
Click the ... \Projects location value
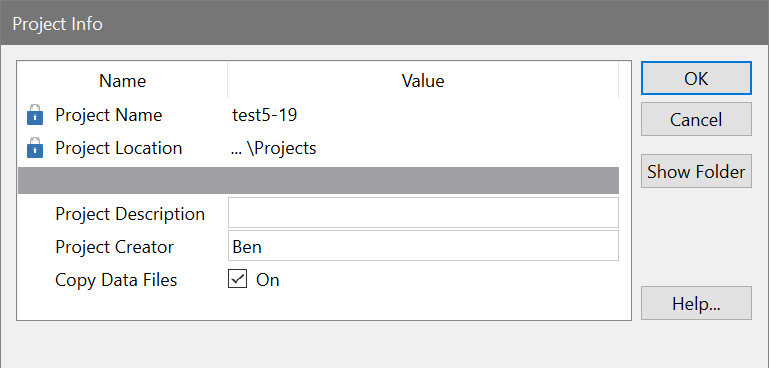(x=274, y=148)
